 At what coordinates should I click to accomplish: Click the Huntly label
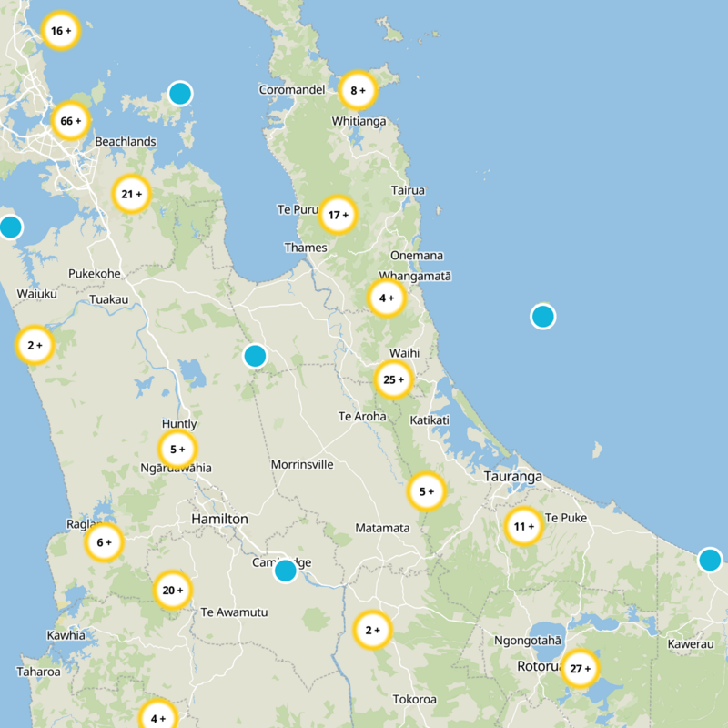[179, 424]
